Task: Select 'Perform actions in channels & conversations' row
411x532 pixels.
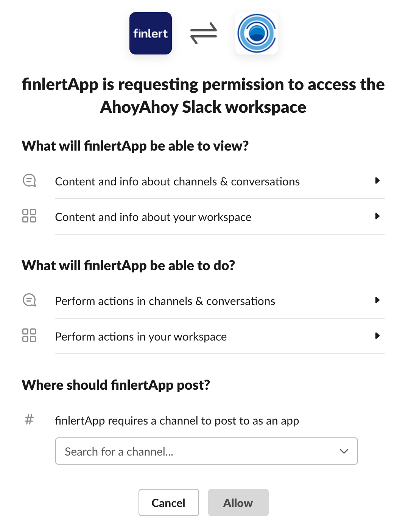Action: tap(165, 301)
